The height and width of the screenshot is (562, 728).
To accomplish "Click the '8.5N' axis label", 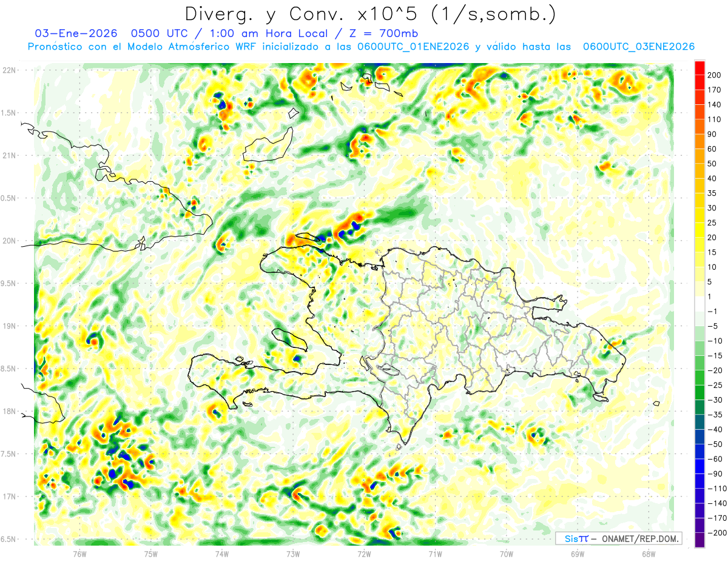I will point(9,369).
